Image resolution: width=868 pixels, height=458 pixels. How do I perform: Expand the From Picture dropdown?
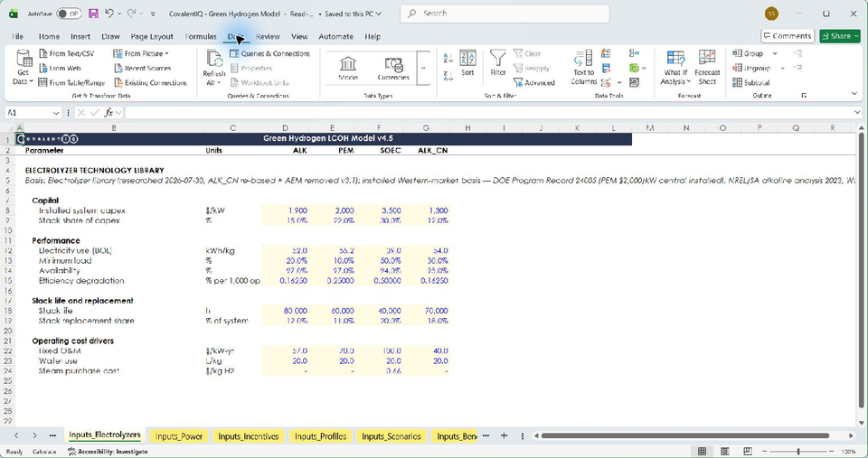pos(166,53)
